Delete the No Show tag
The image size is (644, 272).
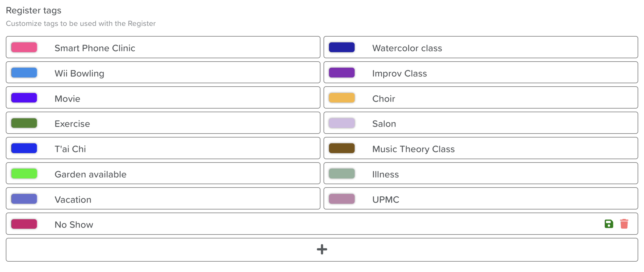[x=624, y=224]
